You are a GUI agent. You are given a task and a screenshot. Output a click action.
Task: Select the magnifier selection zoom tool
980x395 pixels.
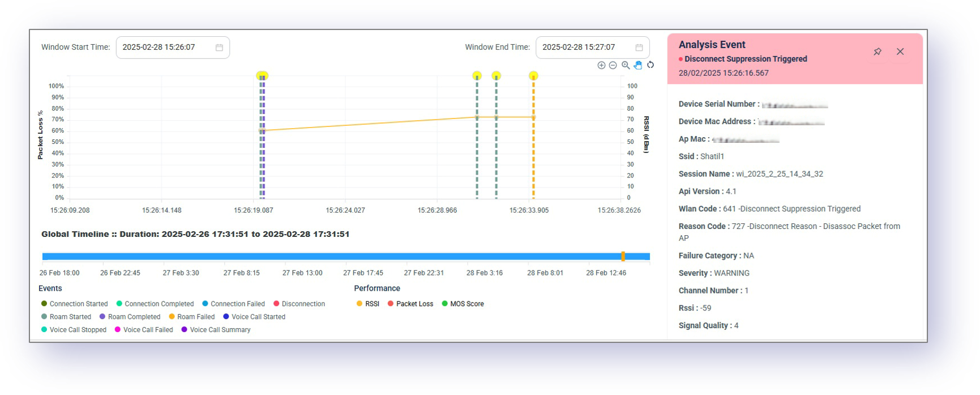pyautogui.click(x=626, y=65)
